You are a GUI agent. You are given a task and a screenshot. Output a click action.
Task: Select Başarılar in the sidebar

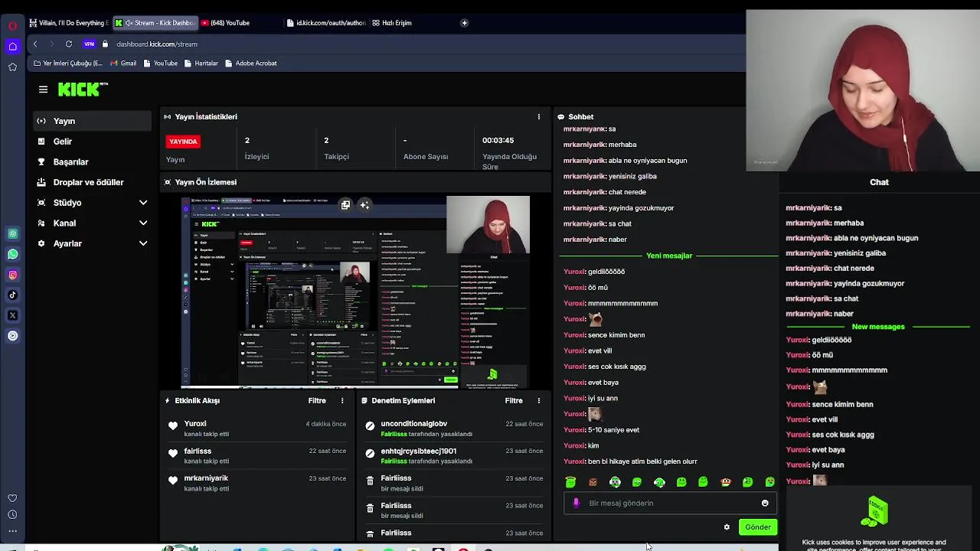pyautogui.click(x=92, y=161)
